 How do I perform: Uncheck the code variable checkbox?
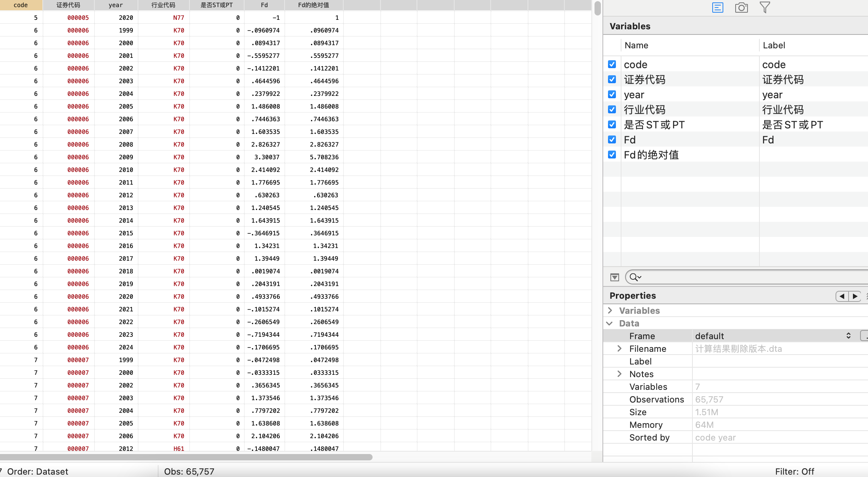click(612, 64)
